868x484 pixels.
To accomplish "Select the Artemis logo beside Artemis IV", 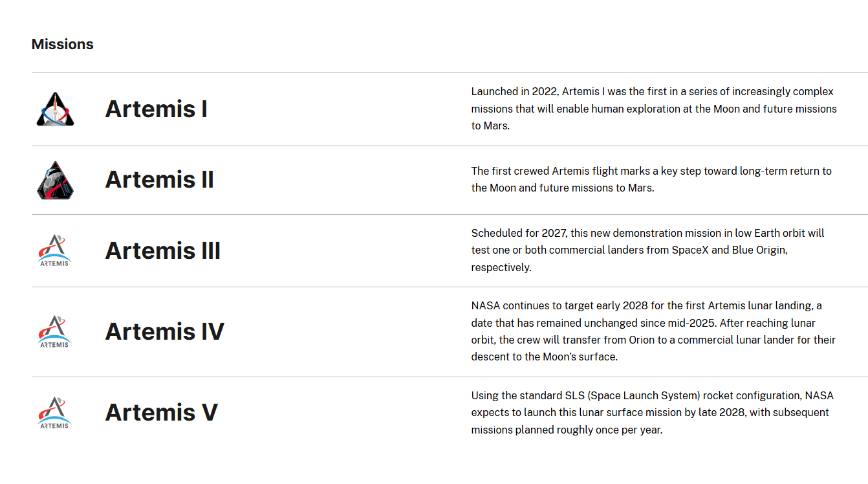I will tap(54, 331).
